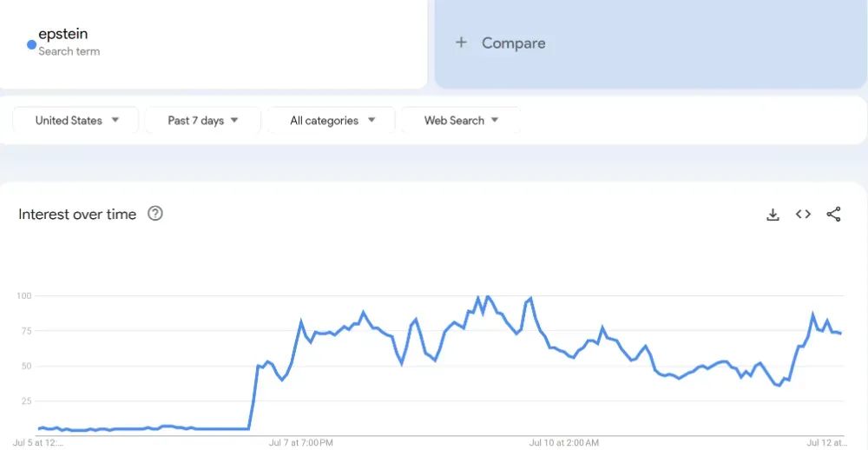
Task: Download the interest over time data
Action: 773,215
